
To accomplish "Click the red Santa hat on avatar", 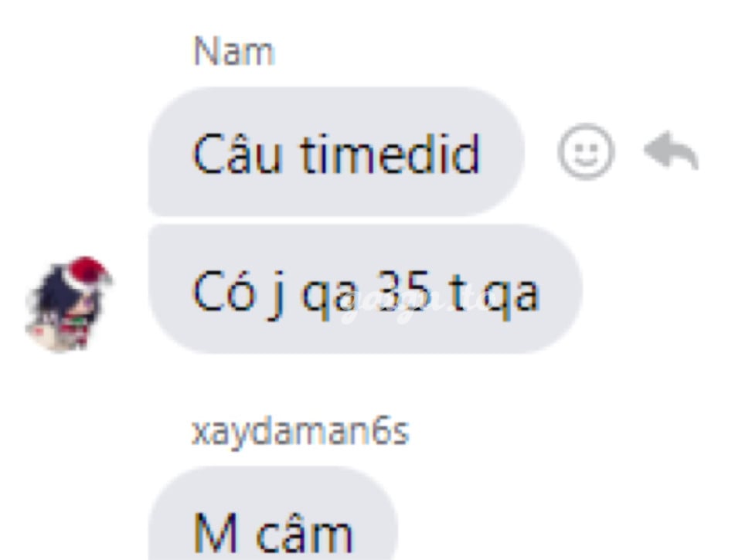I will pyautogui.click(x=88, y=271).
